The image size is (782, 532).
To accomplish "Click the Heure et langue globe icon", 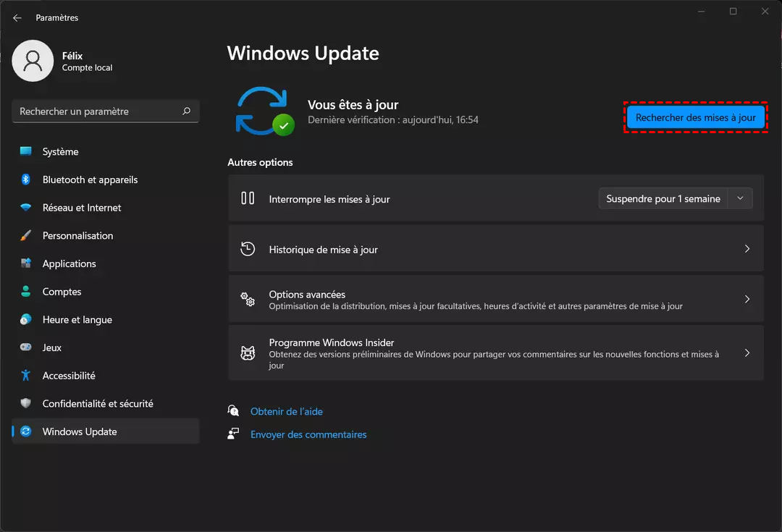I will (x=25, y=319).
